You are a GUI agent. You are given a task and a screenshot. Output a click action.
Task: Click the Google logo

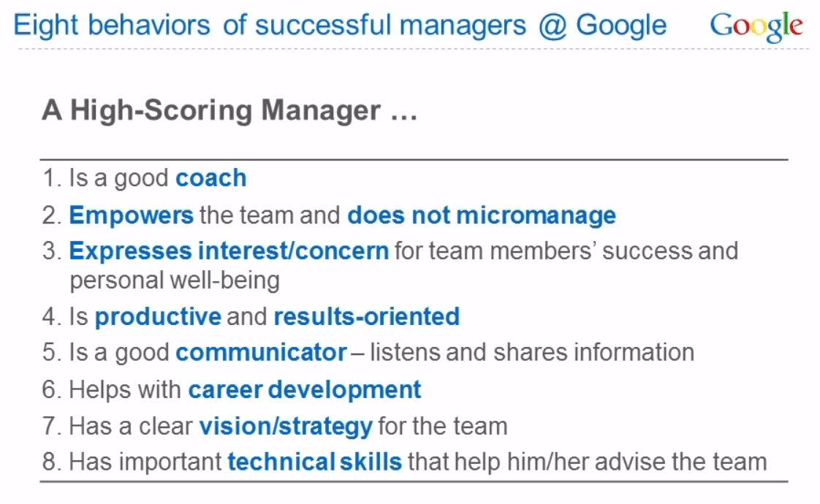tap(756, 26)
